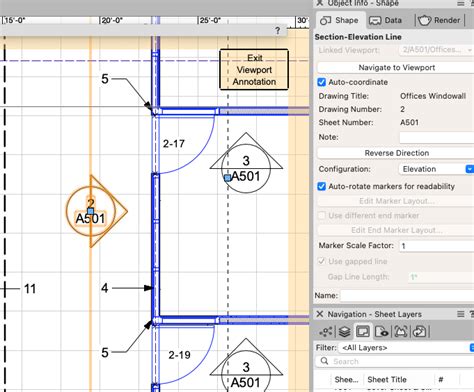Open the Classes tab in Navigation palette
Image resolution: width=474 pixels, height=392 pixels.
pos(325,332)
